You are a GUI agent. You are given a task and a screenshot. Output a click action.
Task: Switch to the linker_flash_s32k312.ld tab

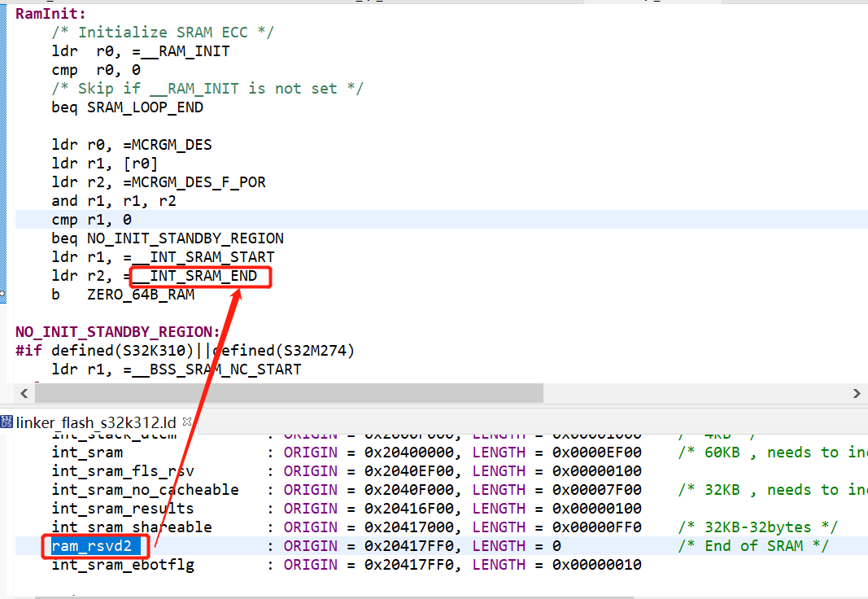pyautogui.click(x=98, y=422)
